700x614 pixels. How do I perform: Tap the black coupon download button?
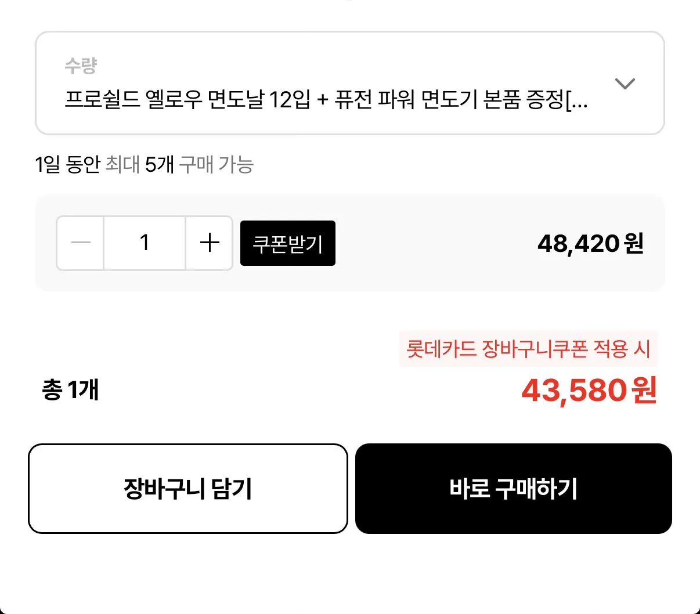point(287,243)
